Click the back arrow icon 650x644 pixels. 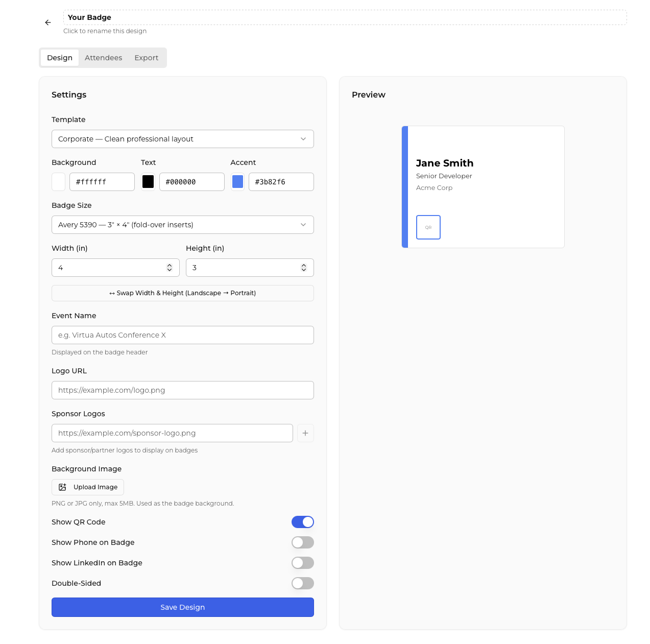coord(48,22)
